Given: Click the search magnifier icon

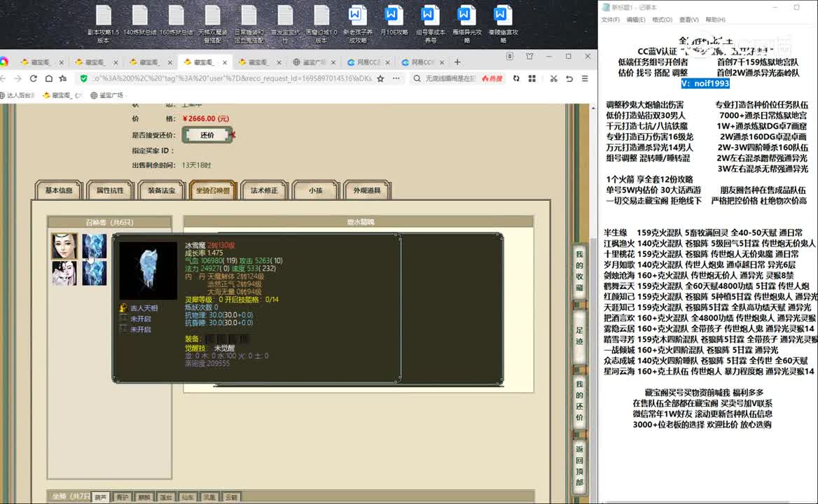Looking at the screenshot, I should [x=417, y=78].
